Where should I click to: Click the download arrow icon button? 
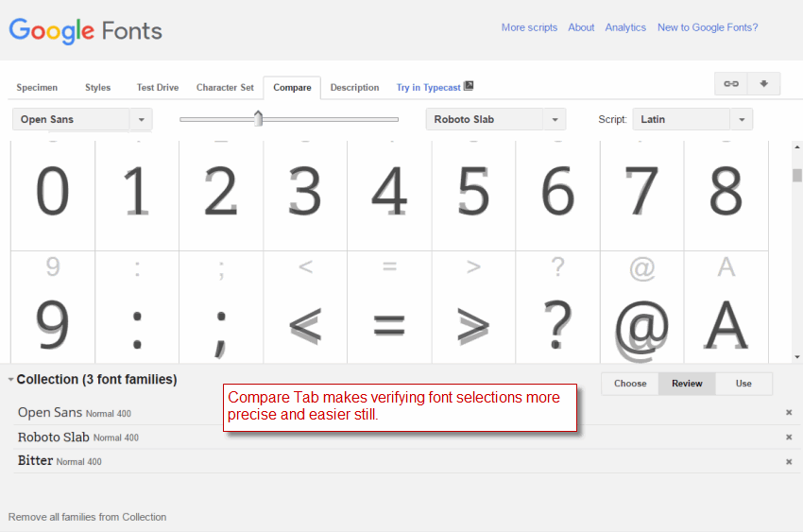tap(763, 83)
